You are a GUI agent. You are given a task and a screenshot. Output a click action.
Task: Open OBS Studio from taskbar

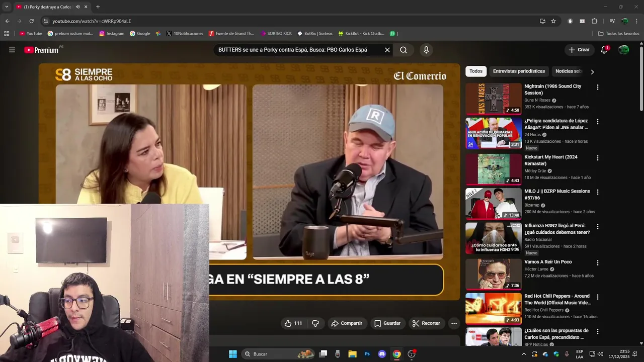412,354
